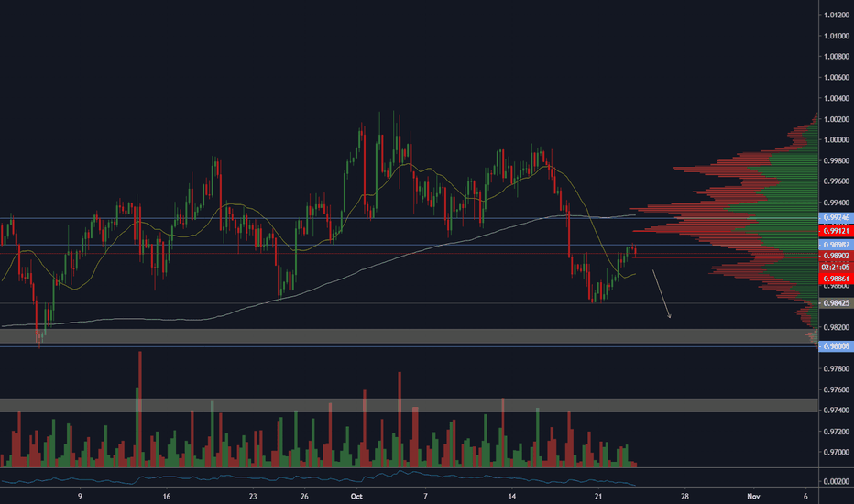Image resolution: width=854 pixels, height=504 pixels.
Task: Click the red 0.99121 price label
Action: click(836, 231)
